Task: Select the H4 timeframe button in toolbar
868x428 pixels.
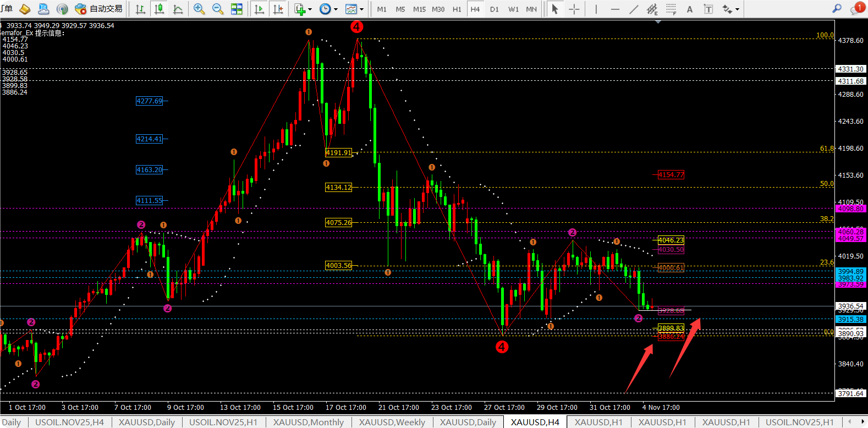Action: point(475,9)
